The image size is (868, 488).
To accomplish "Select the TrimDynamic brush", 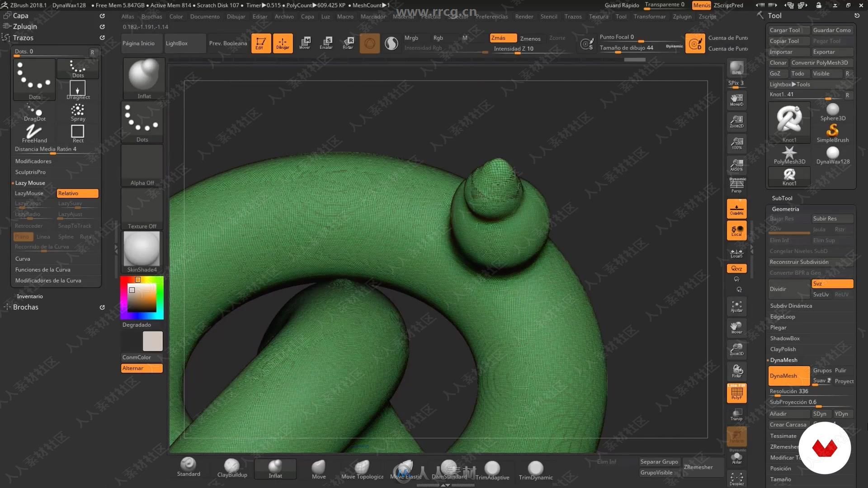I will pyautogui.click(x=535, y=467).
